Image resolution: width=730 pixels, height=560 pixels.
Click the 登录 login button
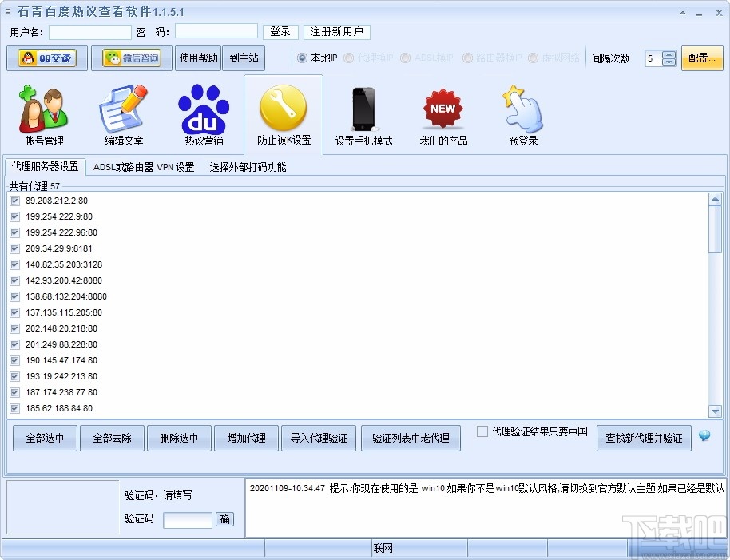click(280, 32)
